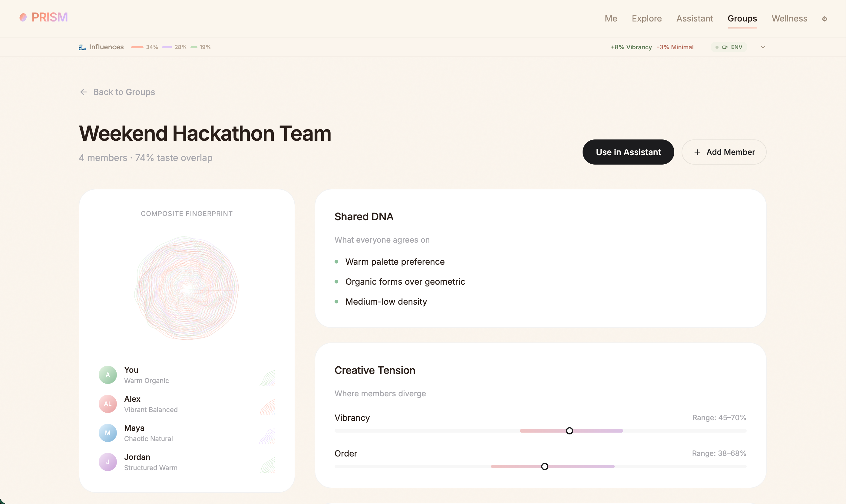846x504 pixels.
Task: Switch to the Explore tab
Action: [x=646, y=19]
